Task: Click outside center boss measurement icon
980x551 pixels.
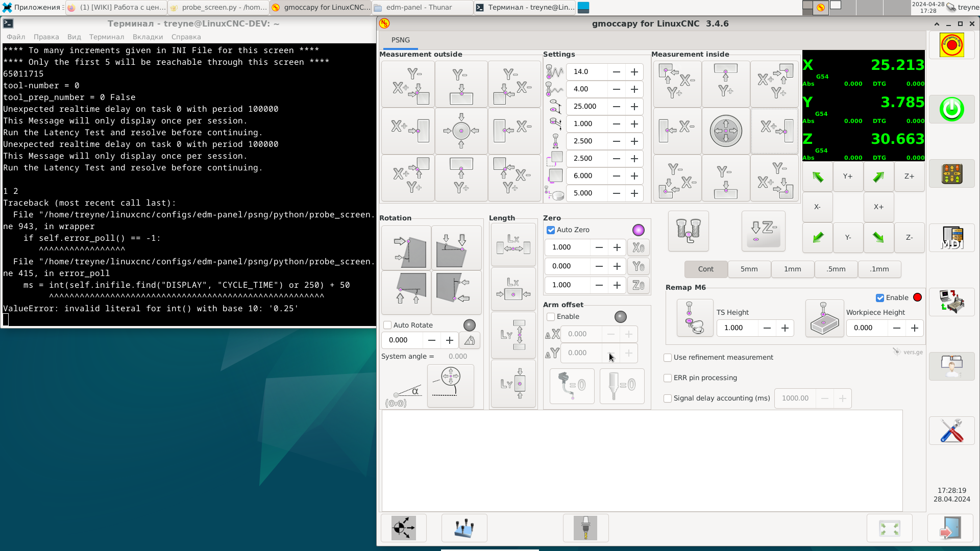Action: pos(461,131)
